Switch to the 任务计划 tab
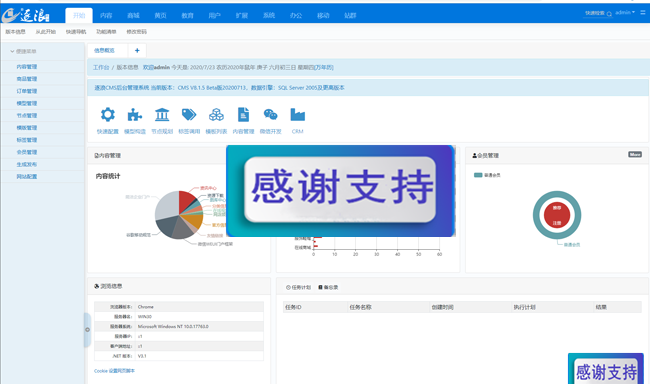650x384 pixels. (x=298, y=287)
